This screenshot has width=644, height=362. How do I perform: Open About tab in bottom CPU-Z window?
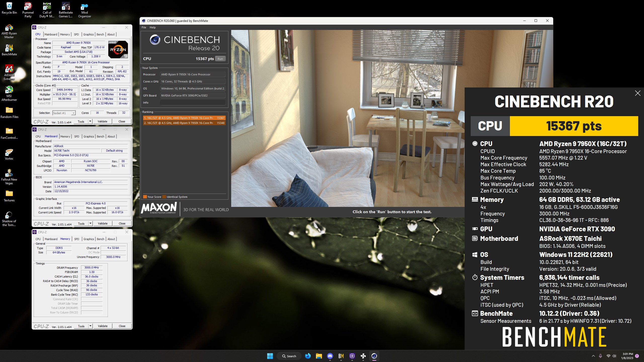[x=111, y=239]
